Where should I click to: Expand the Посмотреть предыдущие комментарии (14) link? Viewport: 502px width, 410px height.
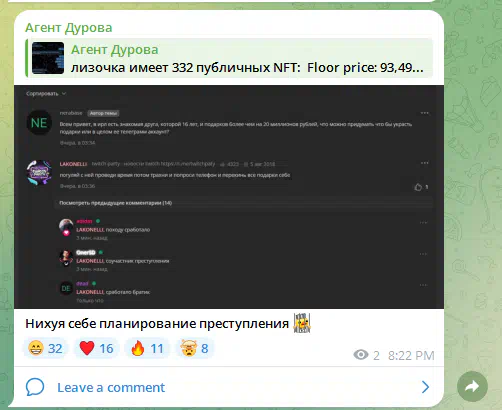tap(116, 203)
